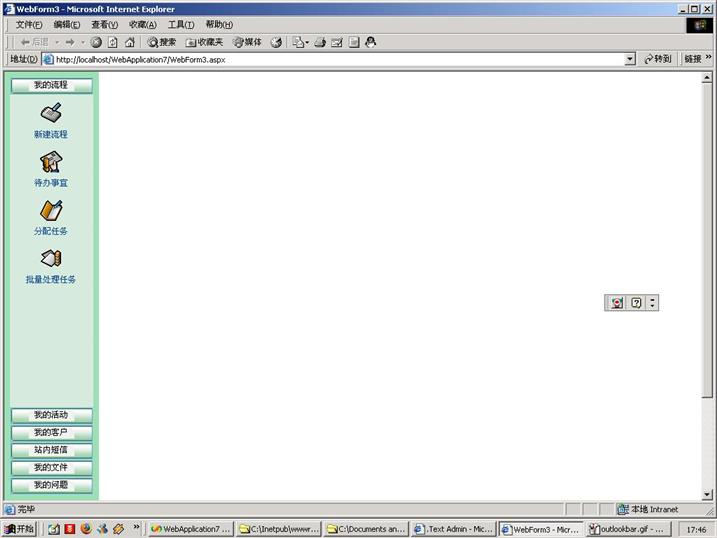Expand the 站内短信 sidebar section
717x538 pixels.
tap(52, 450)
